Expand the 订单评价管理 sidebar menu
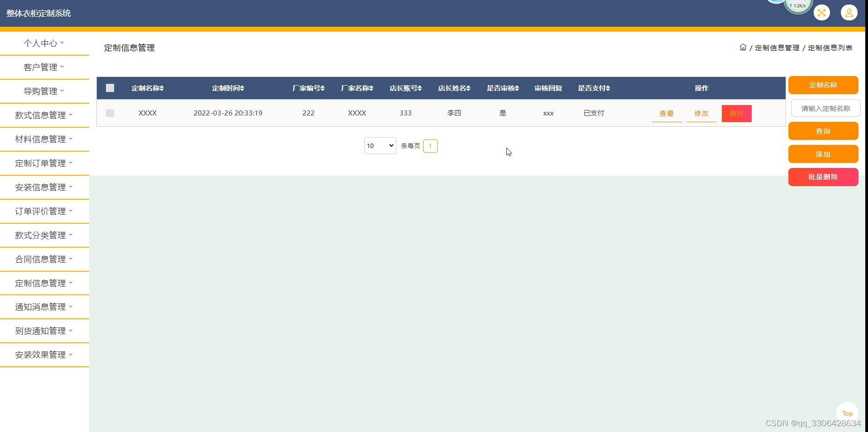868x432 pixels. pyautogui.click(x=44, y=211)
